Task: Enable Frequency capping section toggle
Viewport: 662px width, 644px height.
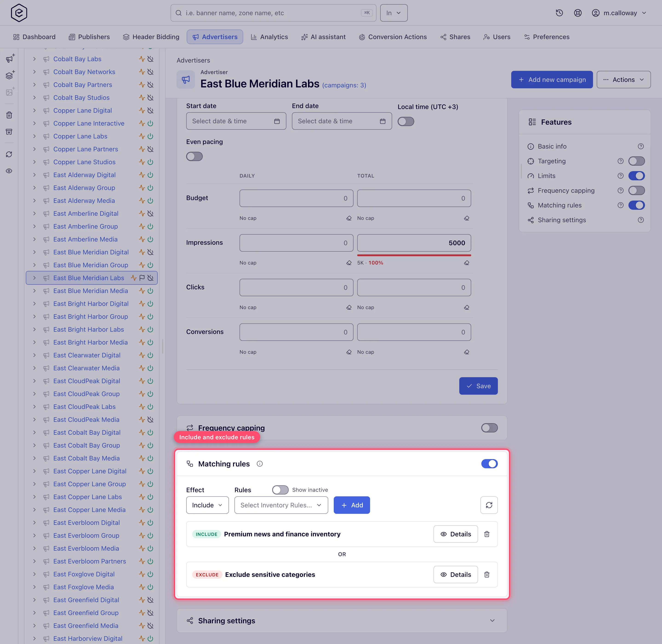Action: pyautogui.click(x=489, y=428)
